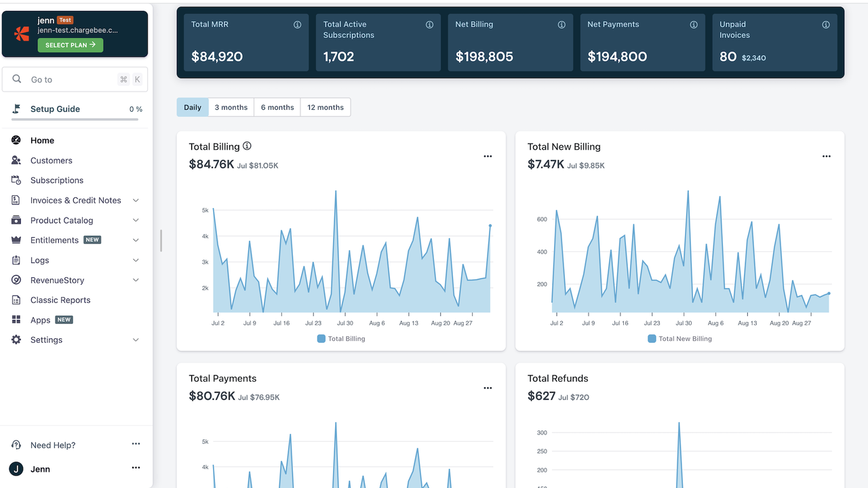Toggle the Total New Billing legend
This screenshot has height=488, width=868.
(679, 338)
